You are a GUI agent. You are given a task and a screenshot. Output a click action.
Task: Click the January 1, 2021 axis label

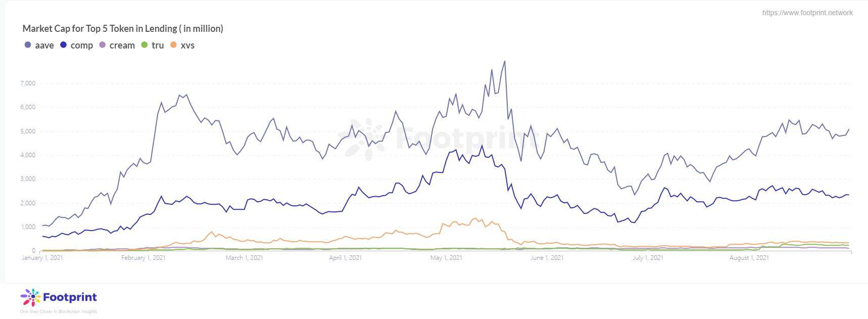[42, 258]
